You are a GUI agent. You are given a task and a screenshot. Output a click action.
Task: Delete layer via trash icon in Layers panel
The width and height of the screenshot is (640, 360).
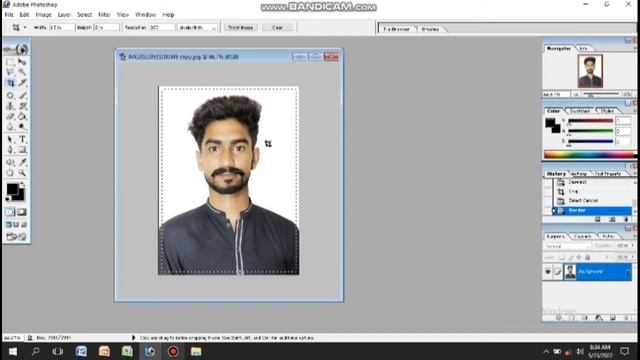point(626,318)
